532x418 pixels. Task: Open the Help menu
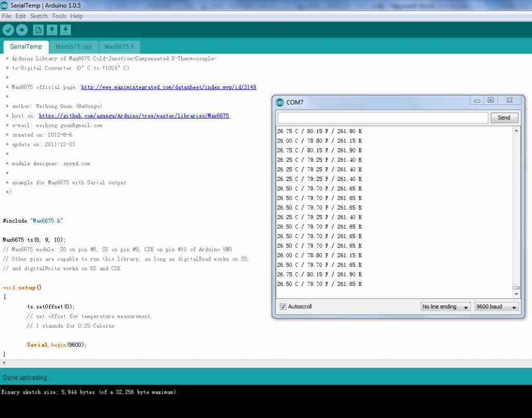click(x=76, y=16)
